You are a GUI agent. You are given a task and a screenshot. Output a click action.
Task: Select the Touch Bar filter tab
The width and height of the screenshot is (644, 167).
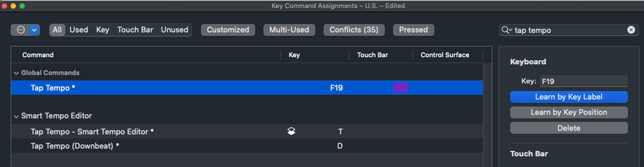click(135, 30)
